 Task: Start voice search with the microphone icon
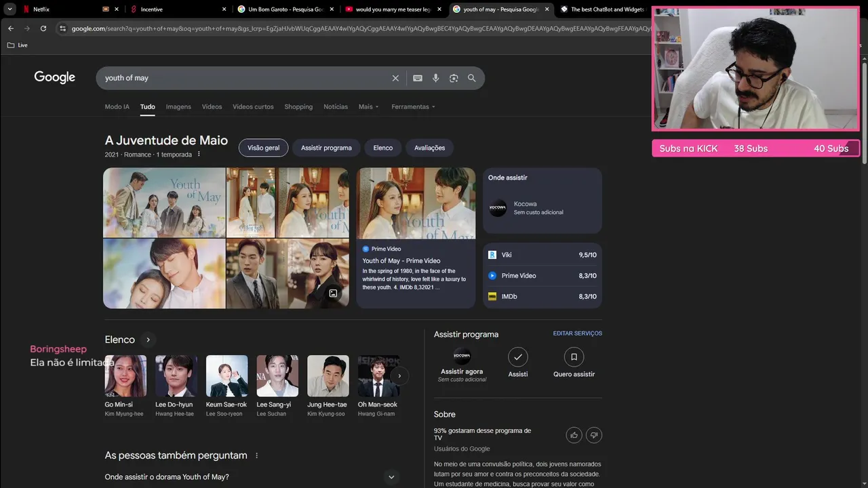[x=436, y=78]
